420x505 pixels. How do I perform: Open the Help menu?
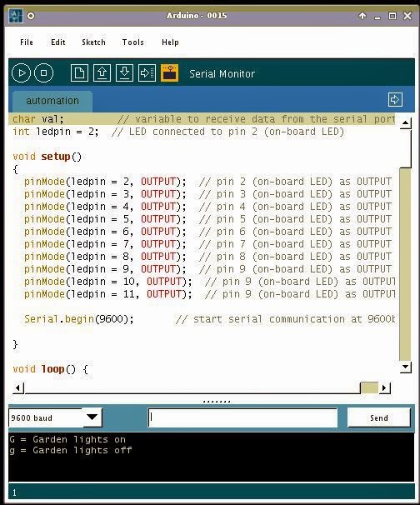point(170,42)
